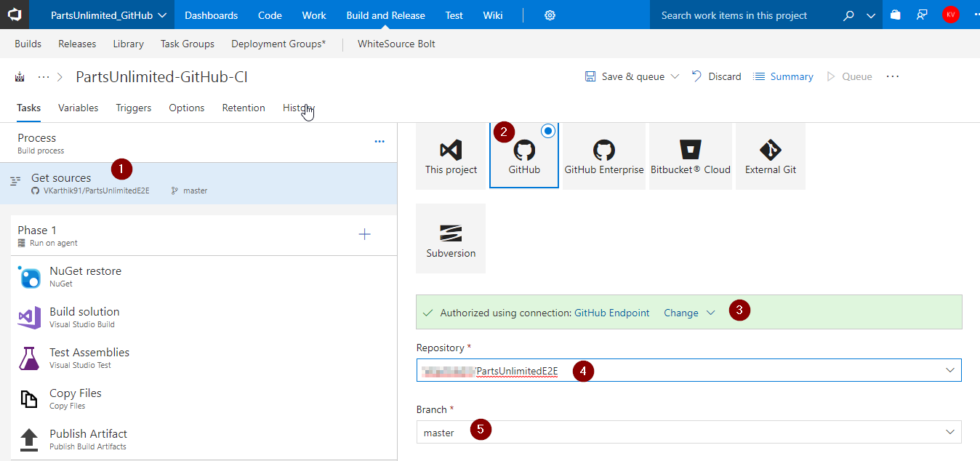Open the GitHub Endpoint connection link
This screenshot has width=980, height=461.
[612, 313]
